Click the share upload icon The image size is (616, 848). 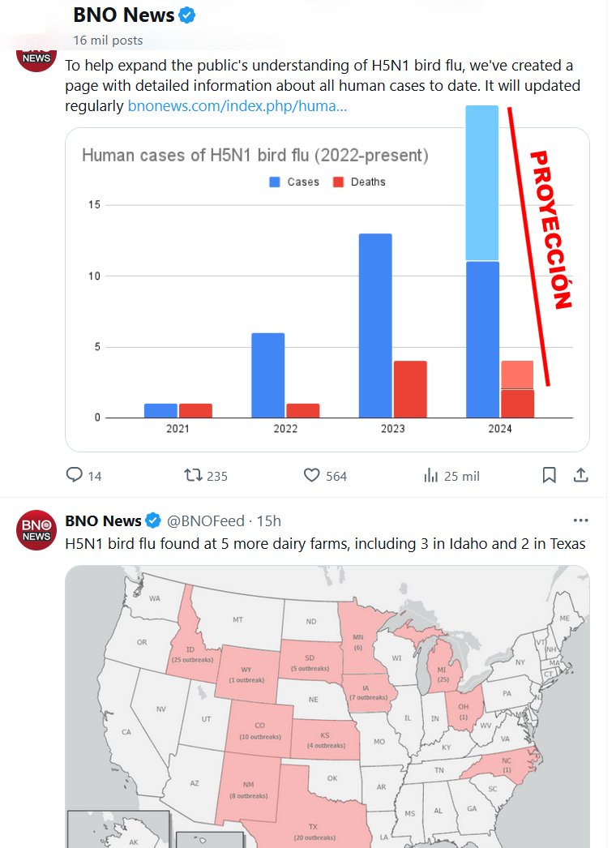click(580, 475)
